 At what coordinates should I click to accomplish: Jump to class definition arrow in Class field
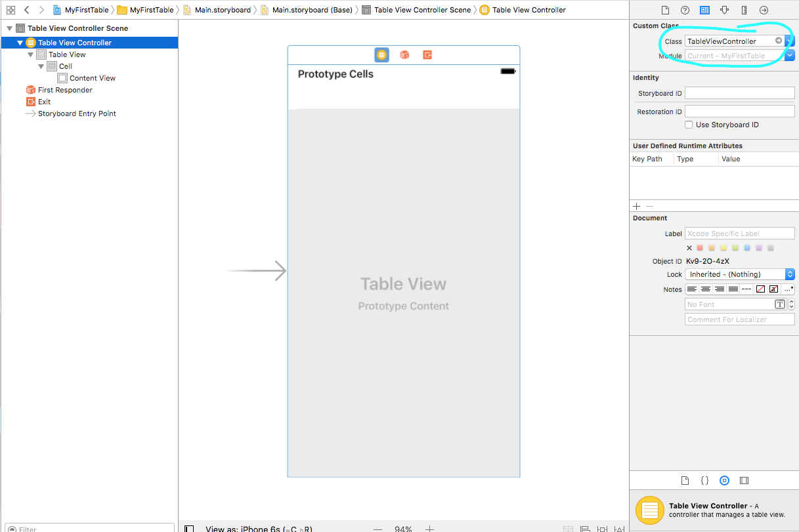pos(779,41)
